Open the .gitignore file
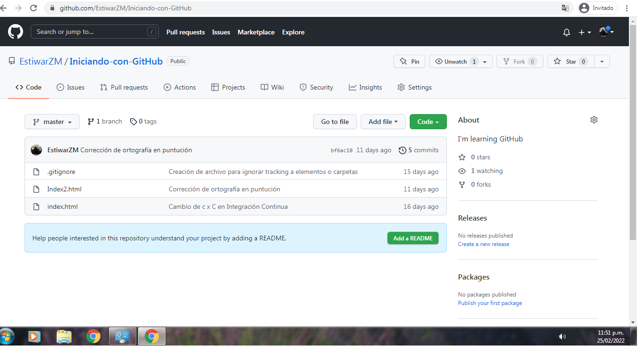644x362 pixels. tap(61, 172)
